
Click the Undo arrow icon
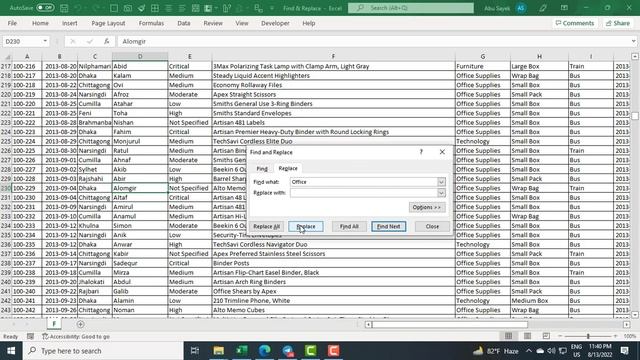[x=78, y=8]
